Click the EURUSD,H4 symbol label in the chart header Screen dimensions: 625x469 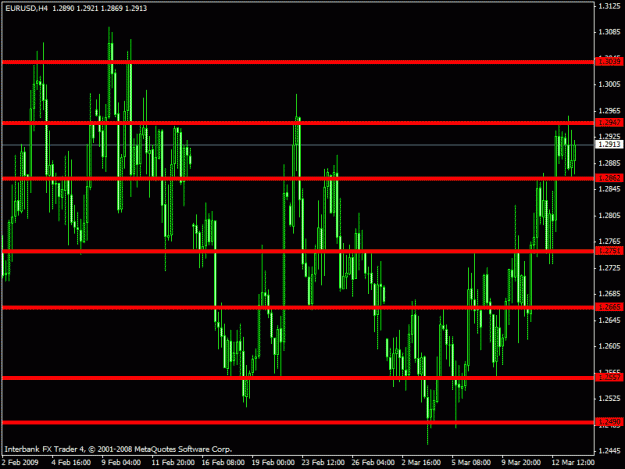(26, 8)
